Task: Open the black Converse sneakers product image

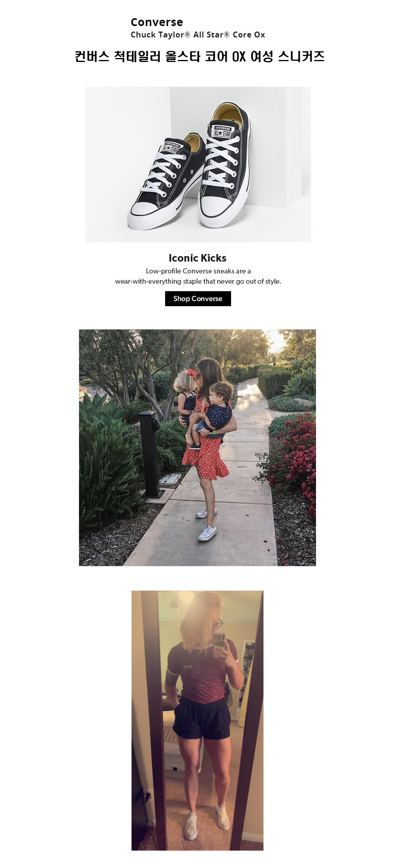Action: click(198, 164)
